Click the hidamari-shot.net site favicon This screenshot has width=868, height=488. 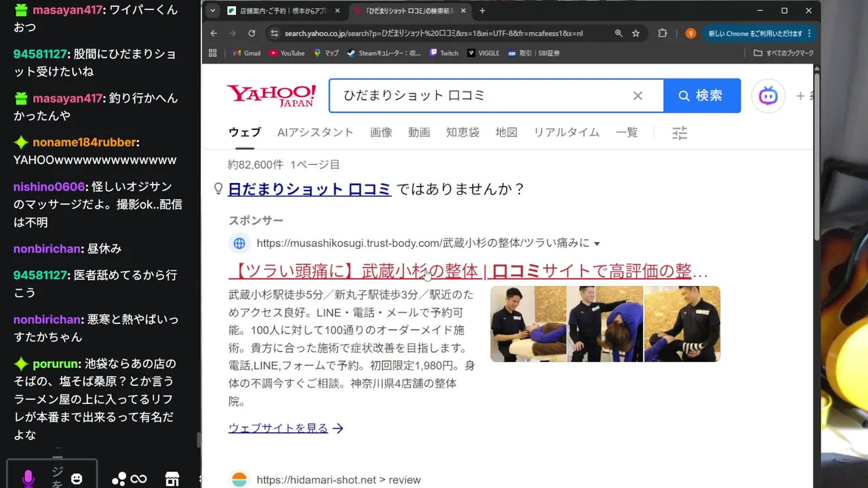coord(239,480)
